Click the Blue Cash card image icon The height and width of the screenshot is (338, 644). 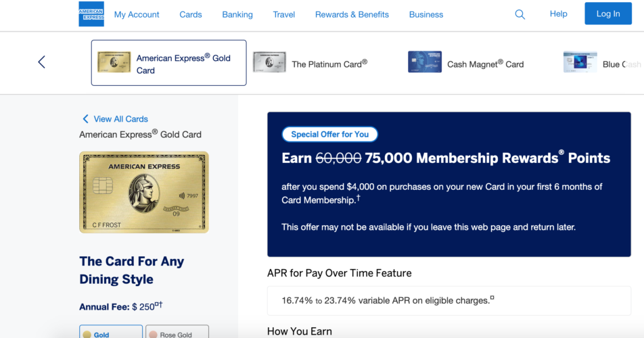pyautogui.click(x=580, y=62)
